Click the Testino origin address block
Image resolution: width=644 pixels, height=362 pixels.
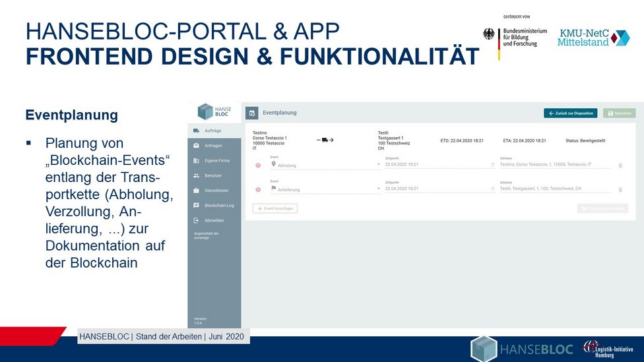tap(270, 140)
